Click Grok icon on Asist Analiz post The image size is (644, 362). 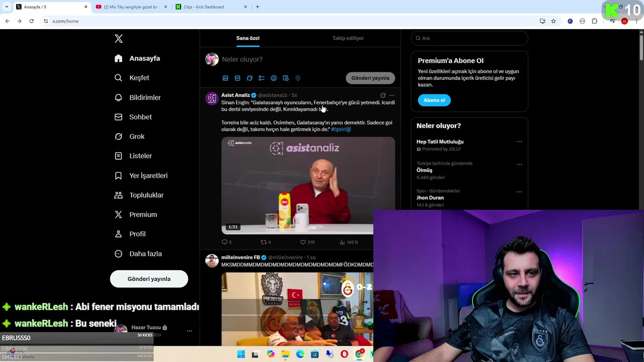click(383, 95)
